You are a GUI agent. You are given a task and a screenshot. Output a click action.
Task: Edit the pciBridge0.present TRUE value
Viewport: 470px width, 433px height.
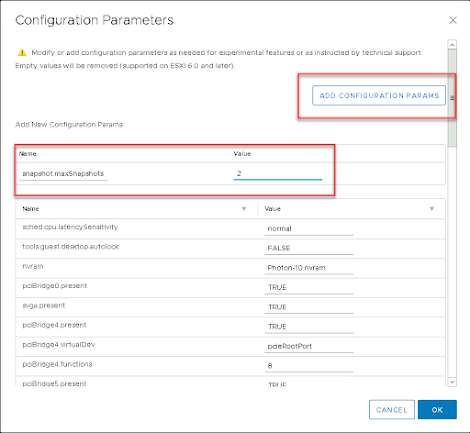tap(309, 288)
